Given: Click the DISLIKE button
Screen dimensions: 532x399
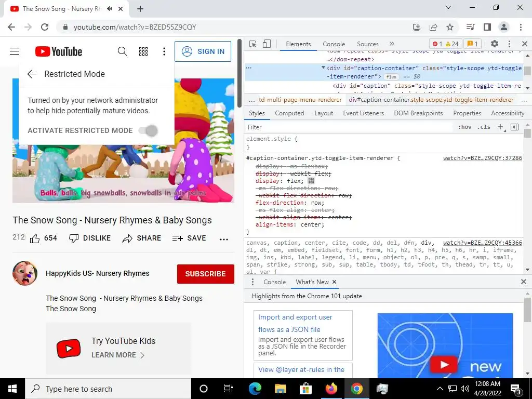Looking at the screenshot, I should 90,238.
